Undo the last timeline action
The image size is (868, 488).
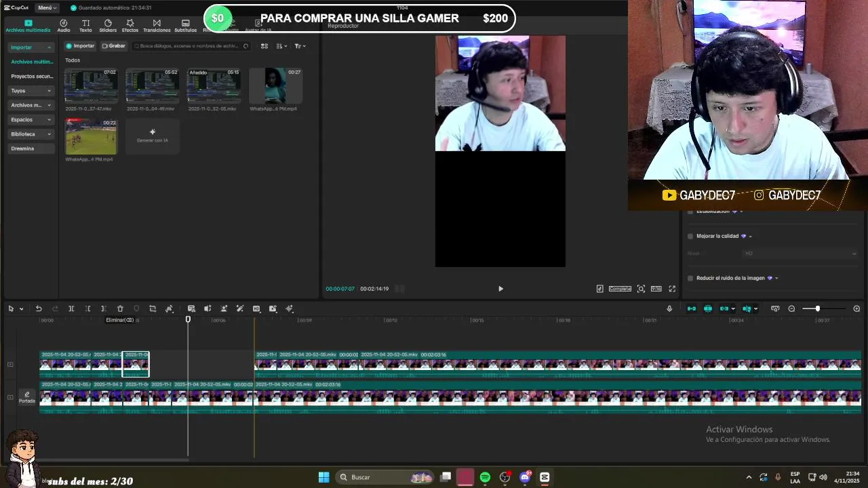tap(39, 309)
